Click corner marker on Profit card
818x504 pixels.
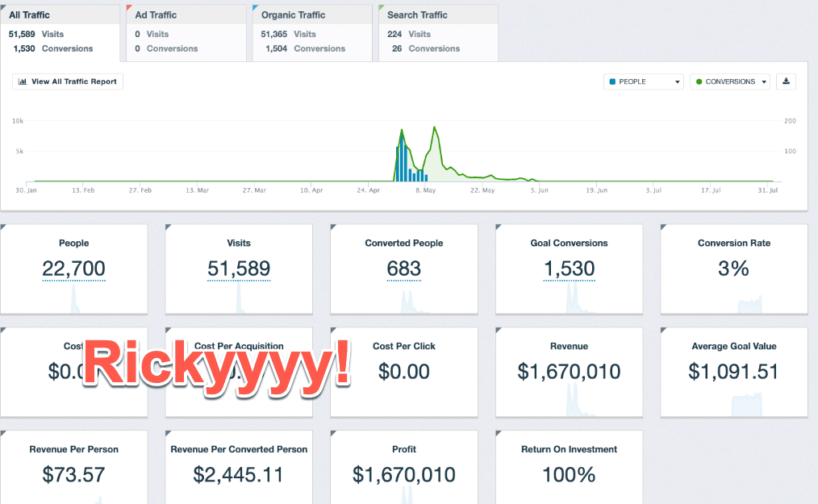pos(333,433)
